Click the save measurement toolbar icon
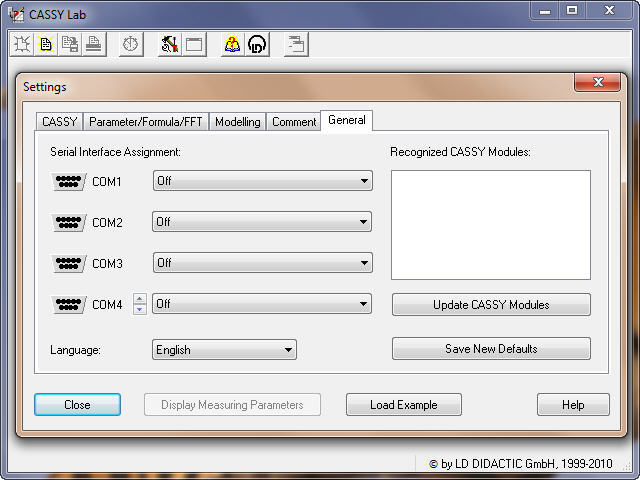The height and width of the screenshot is (480, 640). 70,44
